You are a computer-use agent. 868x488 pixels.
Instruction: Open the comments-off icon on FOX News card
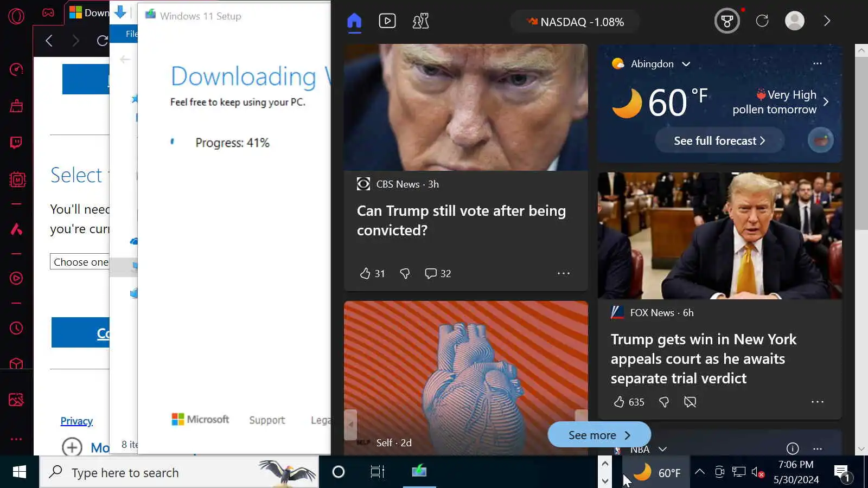(x=690, y=402)
